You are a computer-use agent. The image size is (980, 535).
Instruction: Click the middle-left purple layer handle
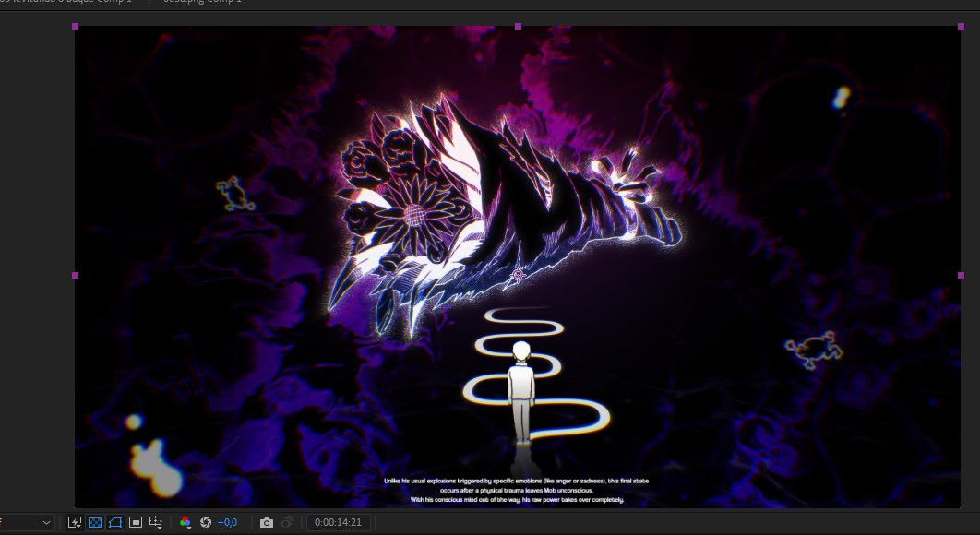pos(75,275)
